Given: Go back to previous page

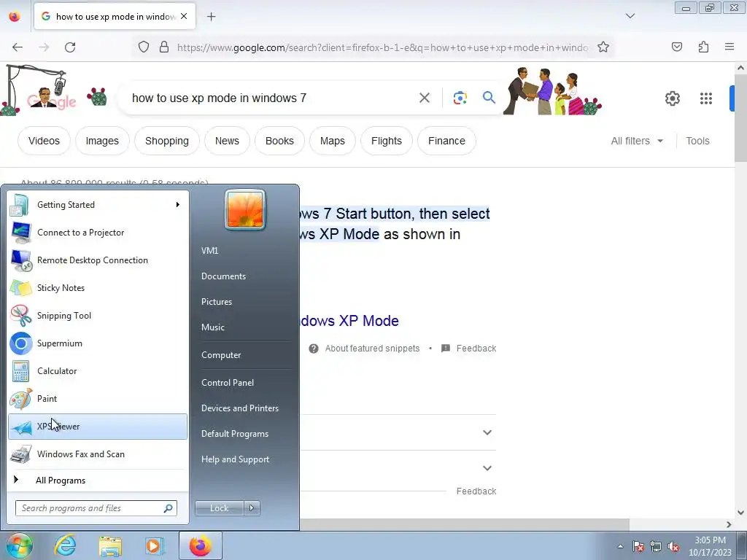Looking at the screenshot, I should [x=18, y=47].
